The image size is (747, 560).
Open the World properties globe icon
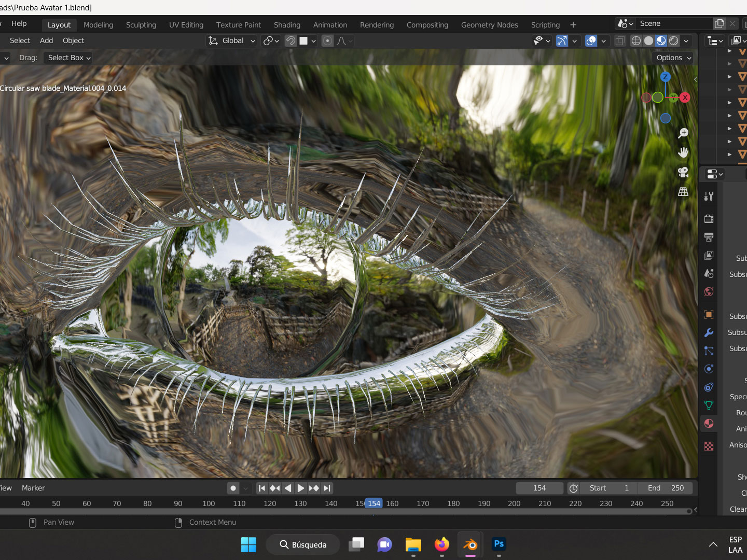click(709, 292)
